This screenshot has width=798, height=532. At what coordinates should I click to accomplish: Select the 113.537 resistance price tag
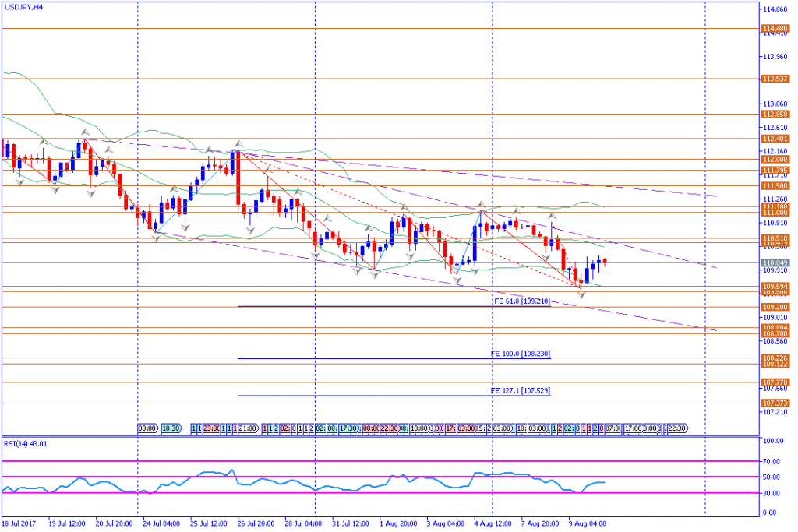[774, 79]
